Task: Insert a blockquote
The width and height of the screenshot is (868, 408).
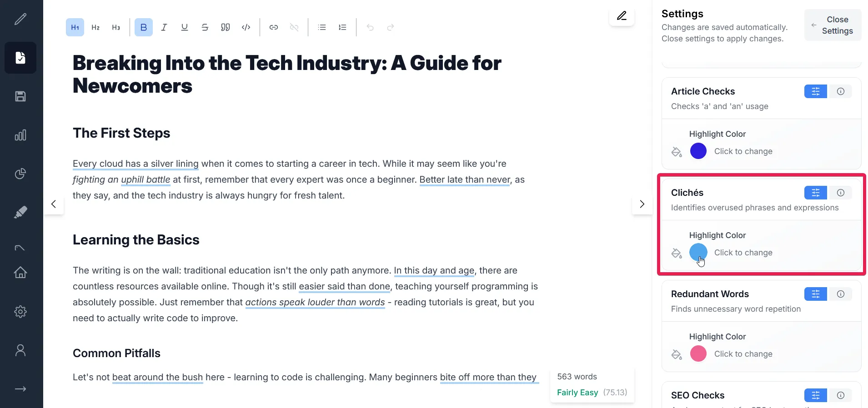Action: [226, 27]
